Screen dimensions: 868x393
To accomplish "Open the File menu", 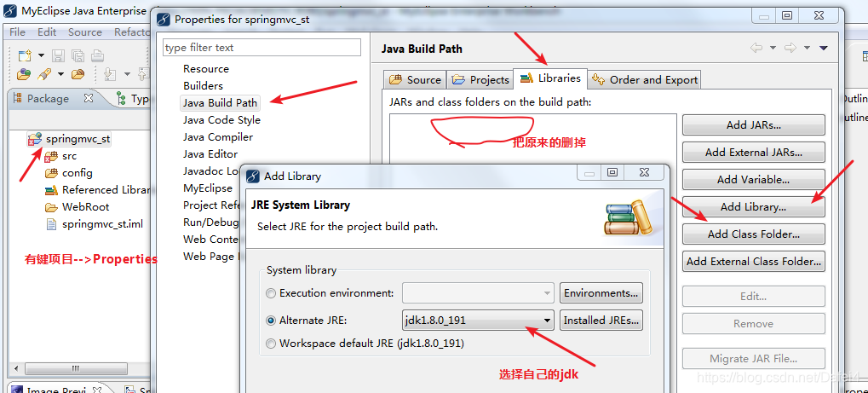I will [17, 32].
